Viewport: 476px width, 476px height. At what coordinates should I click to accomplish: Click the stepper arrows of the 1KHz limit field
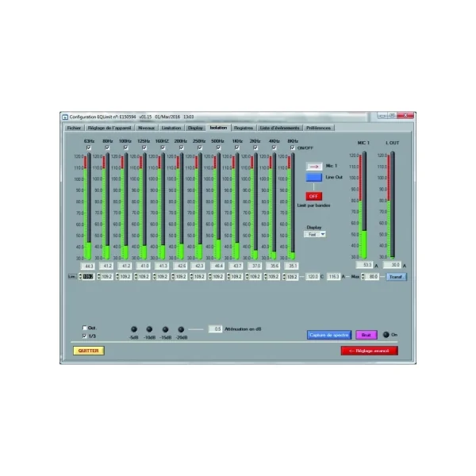coord(228,277)
